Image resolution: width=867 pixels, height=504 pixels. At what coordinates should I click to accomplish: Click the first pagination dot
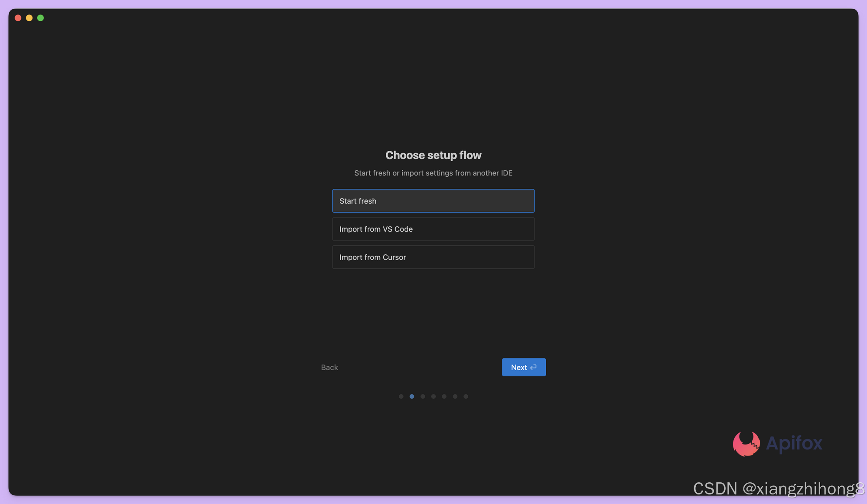pos(401,396)
